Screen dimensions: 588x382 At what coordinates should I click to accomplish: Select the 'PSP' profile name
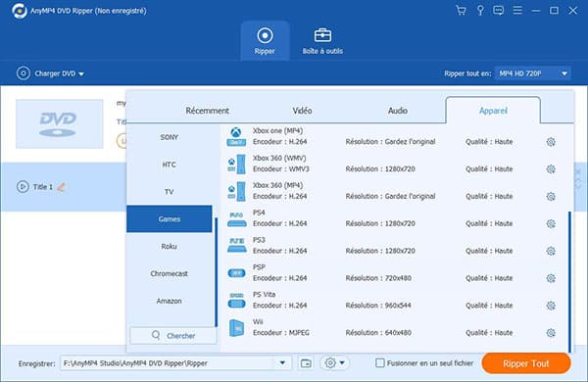[x=259, y=267]
